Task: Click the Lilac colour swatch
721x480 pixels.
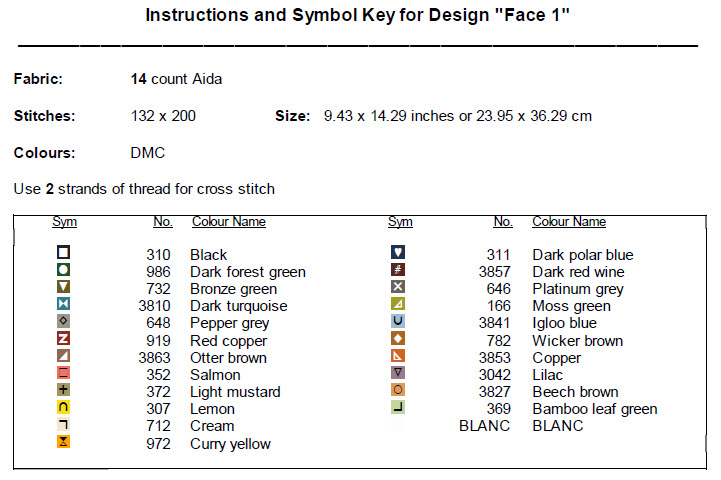Action: coord(398,374)
